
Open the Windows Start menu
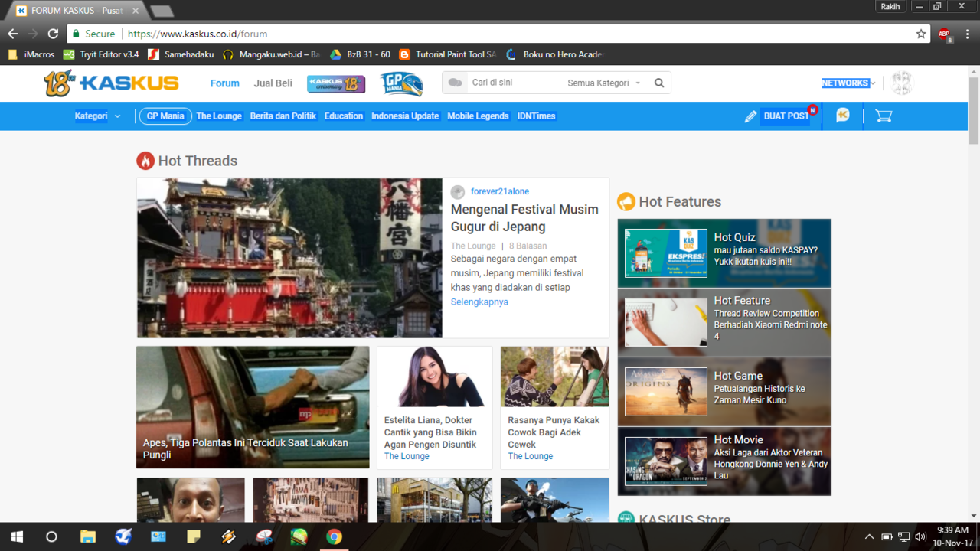point(17,536)
